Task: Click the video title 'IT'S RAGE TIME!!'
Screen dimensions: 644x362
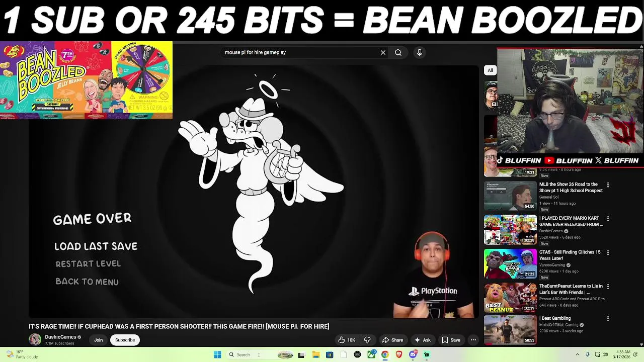Action: [x=179, y=327]
